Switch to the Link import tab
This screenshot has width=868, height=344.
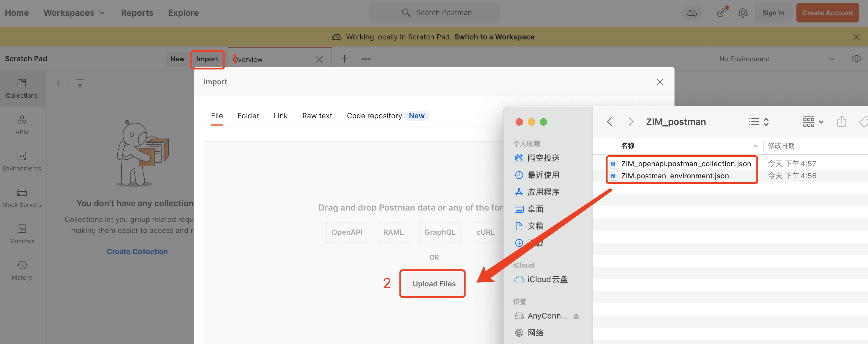(x=280, y=116)
